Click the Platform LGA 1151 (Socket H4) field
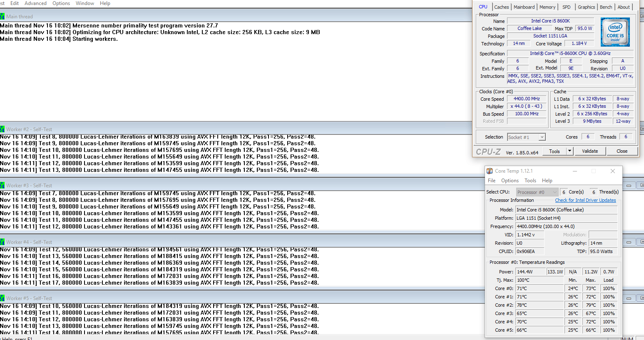Viewport: 644px width, 340px height. (566, 218)
